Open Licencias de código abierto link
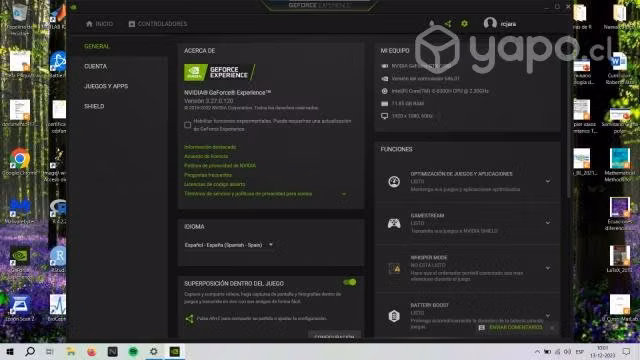The image size is (640, 360). click(x=215, y=184)
